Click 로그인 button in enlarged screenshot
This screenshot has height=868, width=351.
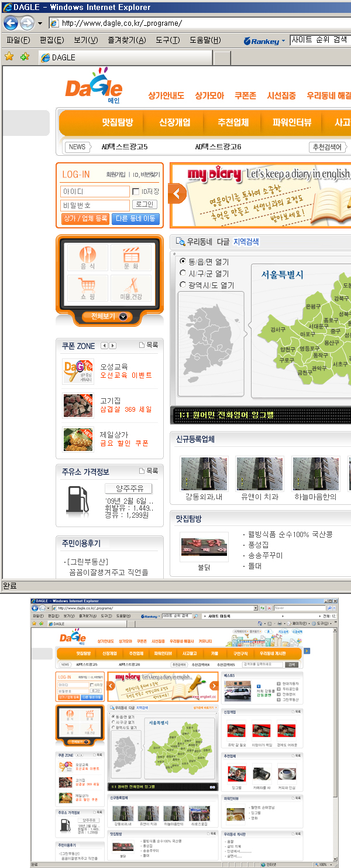(144, 204)
